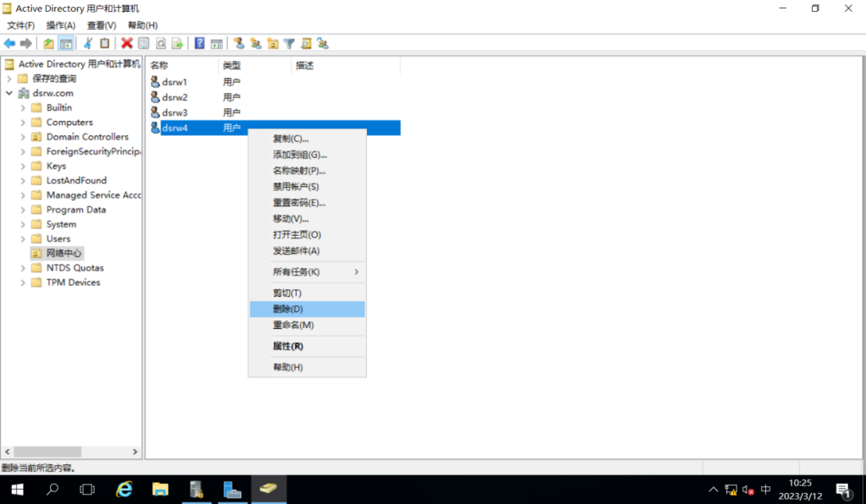Open the 操作(A) menu
The image size is (866, 504).
coord(61,25)
